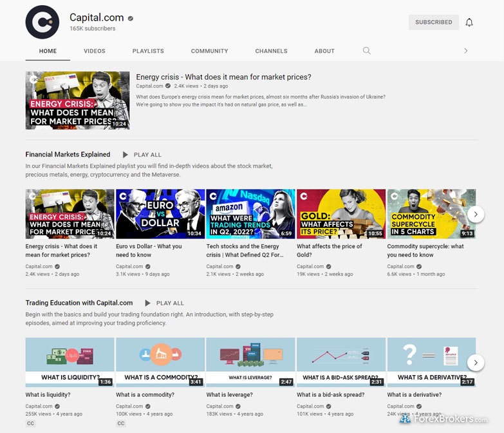Click the play icon beside Trading Education Play All
504x433 pixels.
coord(147,303)
